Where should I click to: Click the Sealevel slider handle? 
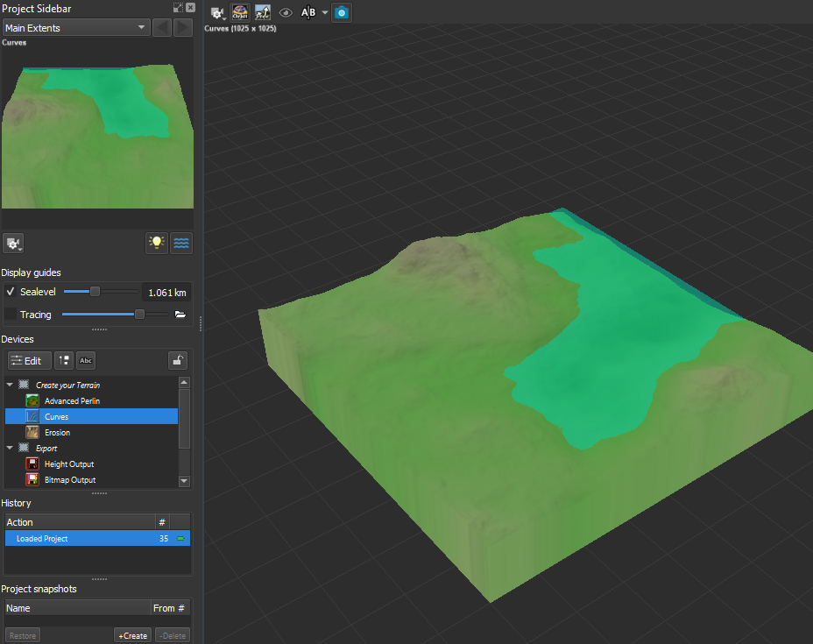pyautogui.click(x=95, y=292)
